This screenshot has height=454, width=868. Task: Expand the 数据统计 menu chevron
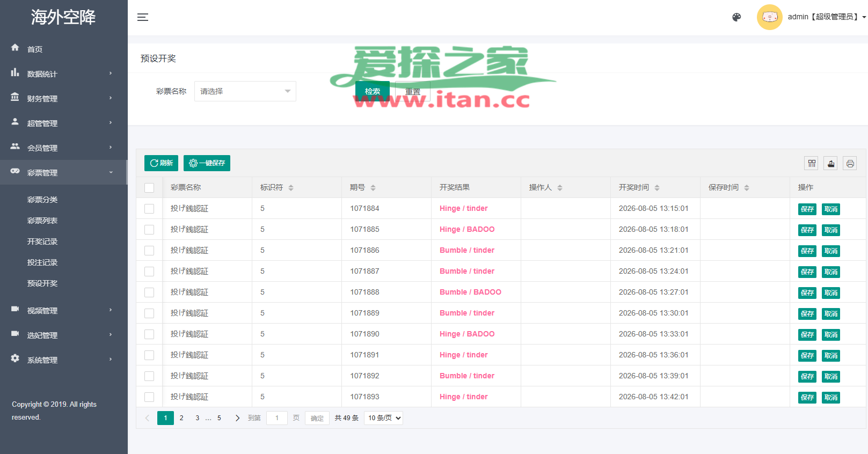[111, 73]
